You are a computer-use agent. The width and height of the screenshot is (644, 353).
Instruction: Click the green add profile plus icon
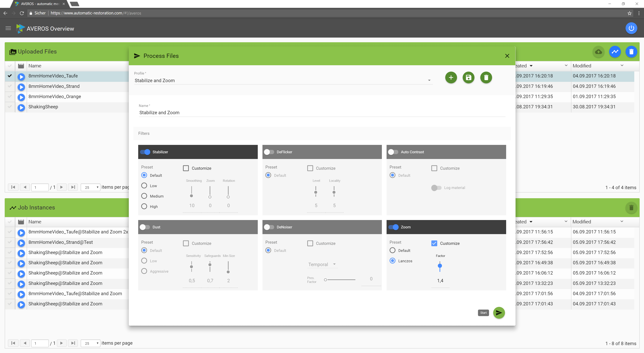451,77
